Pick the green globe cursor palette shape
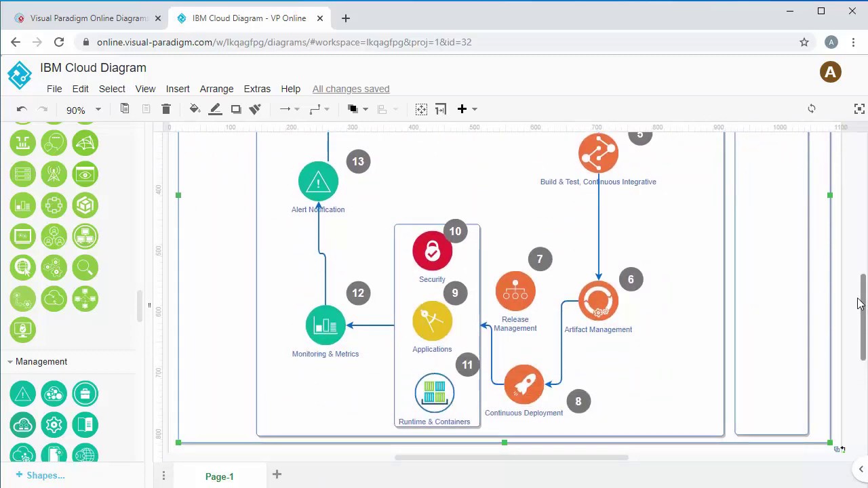868x488 pixels. coord(22,268)
